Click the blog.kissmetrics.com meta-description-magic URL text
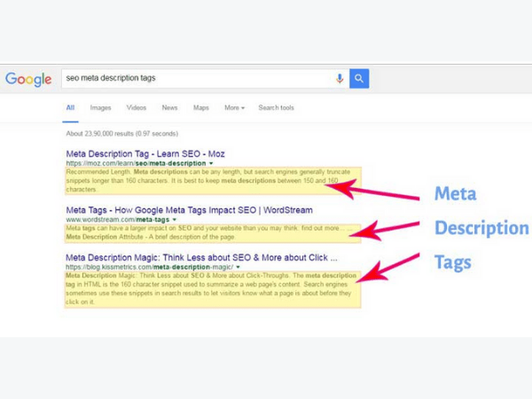 (x=149, y=267)
